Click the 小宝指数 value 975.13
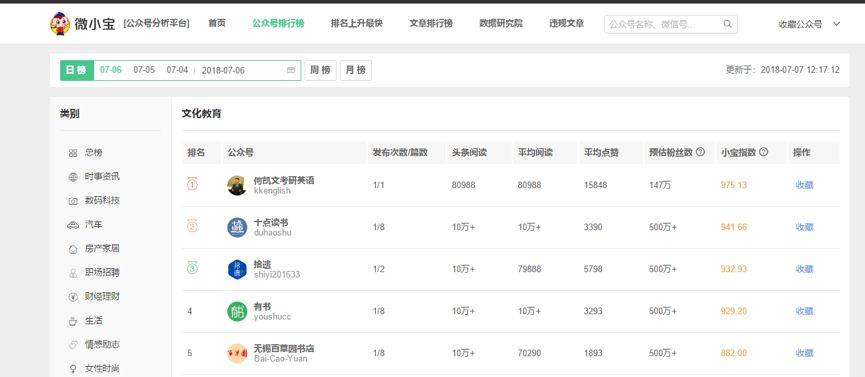 734,185
